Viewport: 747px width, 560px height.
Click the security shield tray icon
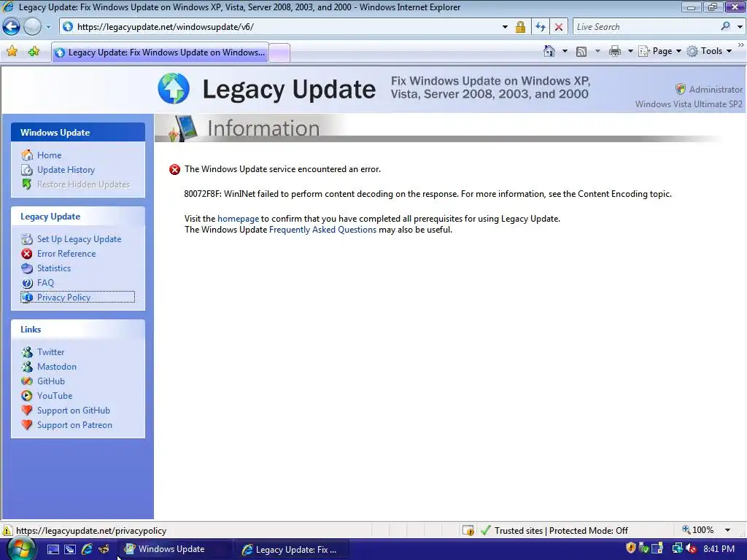(x=631, y=548)
